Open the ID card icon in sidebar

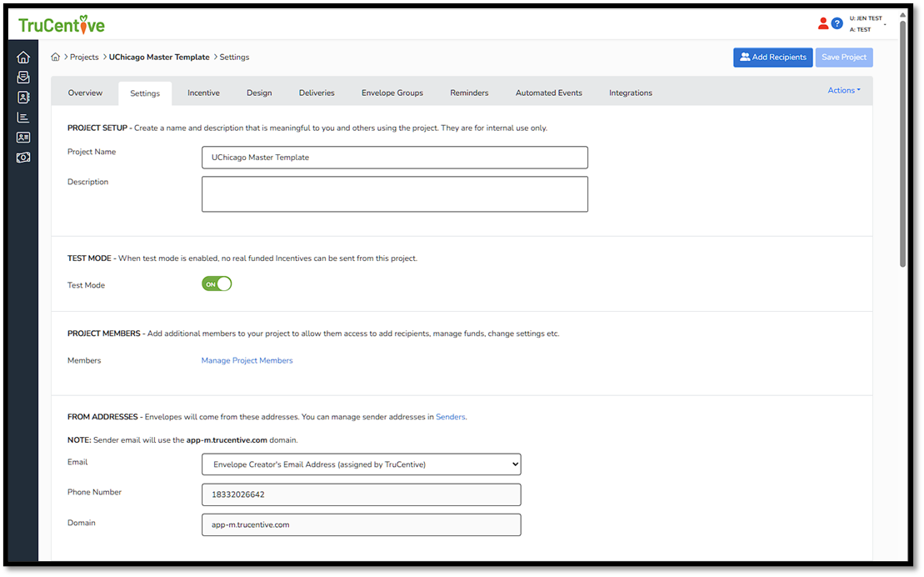click(23, 138)
